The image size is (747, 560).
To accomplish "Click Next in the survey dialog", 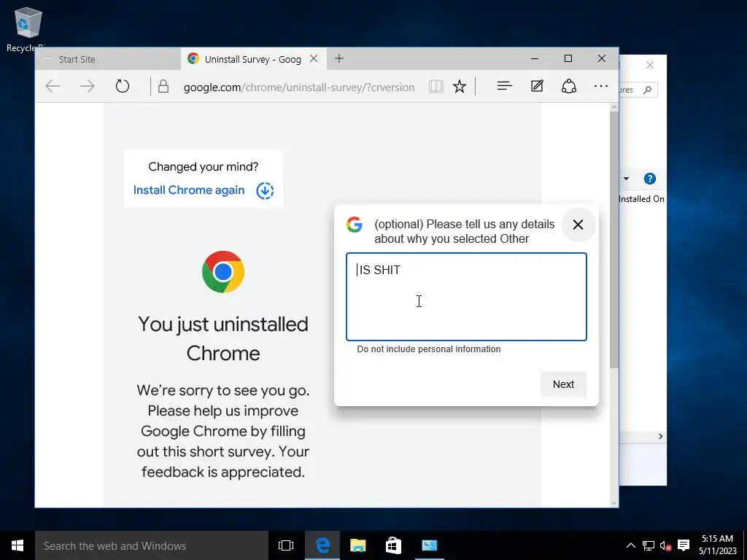I will click(x=564, y=384).
